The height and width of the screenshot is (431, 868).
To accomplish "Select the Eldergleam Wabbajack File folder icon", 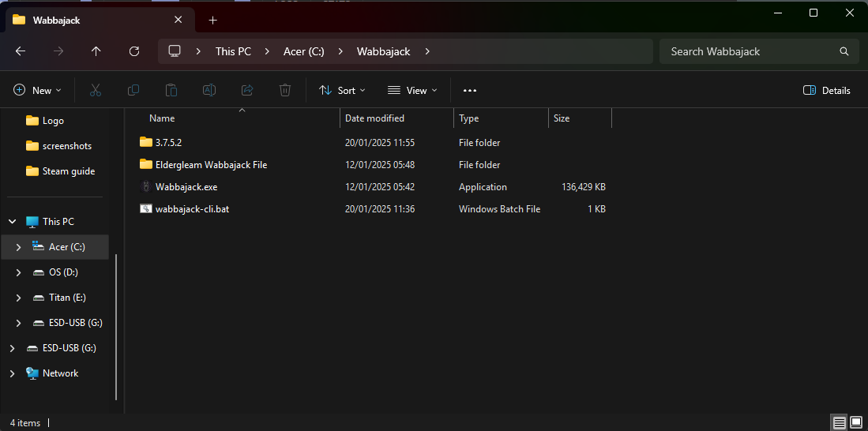I will point(145,164).
